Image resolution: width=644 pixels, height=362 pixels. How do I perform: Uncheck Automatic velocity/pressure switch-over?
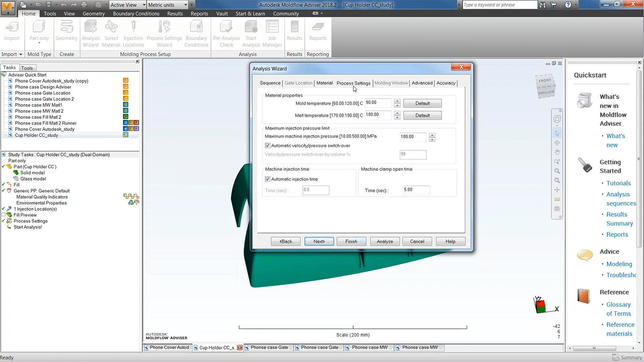click(x=268, y=145)
